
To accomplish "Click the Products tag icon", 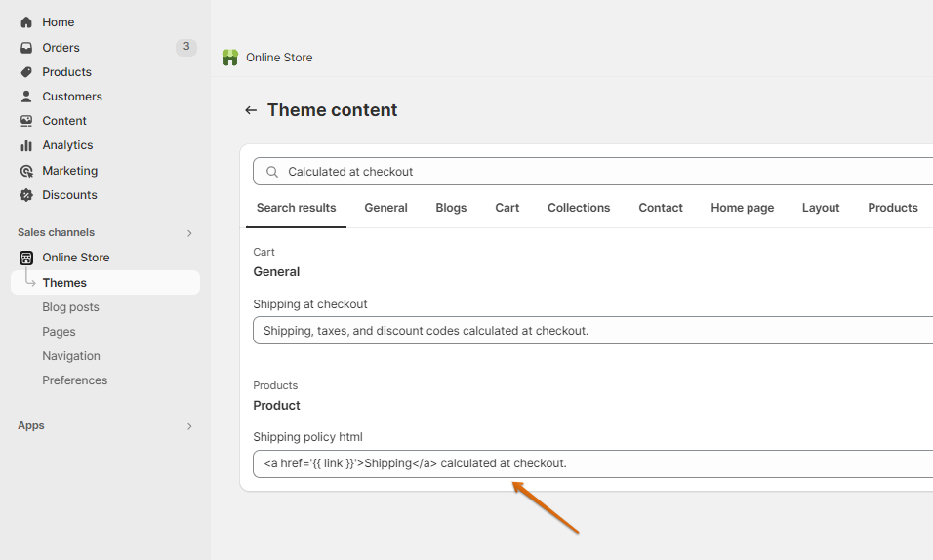I will (26, 72).
